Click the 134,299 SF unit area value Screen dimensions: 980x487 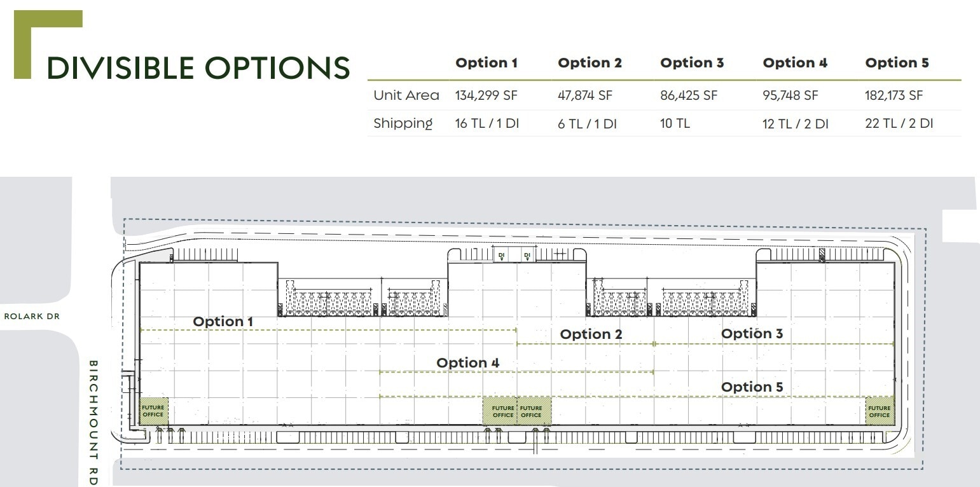tap(486, 95)
